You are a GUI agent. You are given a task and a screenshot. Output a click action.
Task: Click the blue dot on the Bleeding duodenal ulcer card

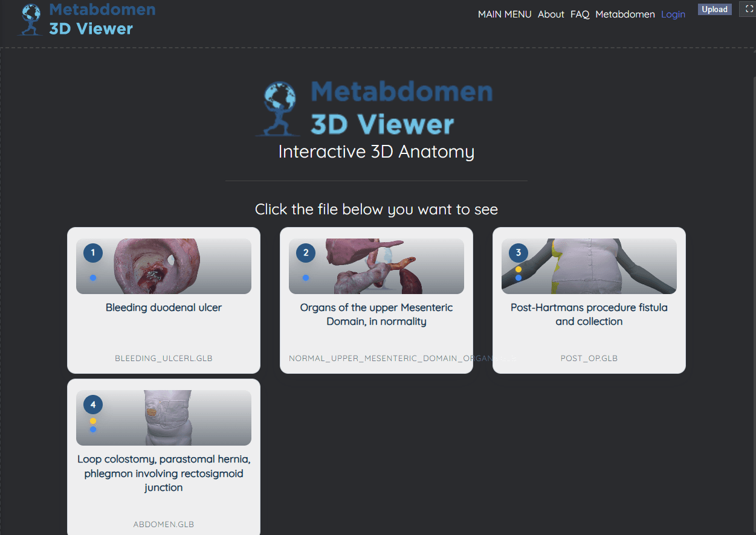(92, 277)
